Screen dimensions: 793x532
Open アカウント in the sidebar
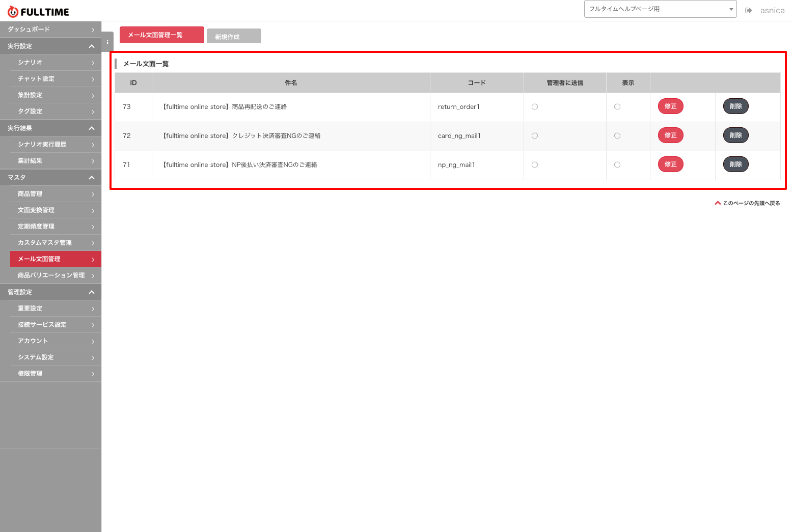(56, 341)
